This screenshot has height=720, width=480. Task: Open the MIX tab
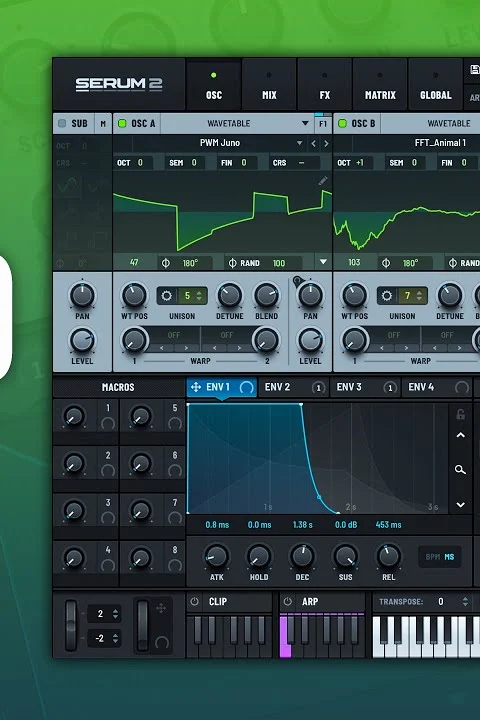(269, 84)
